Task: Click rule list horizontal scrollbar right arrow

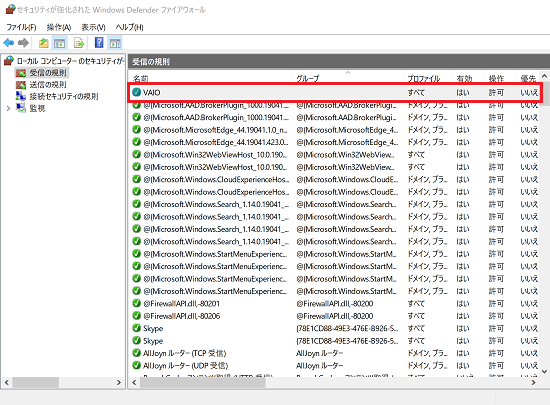Action: tap(534, 382)
